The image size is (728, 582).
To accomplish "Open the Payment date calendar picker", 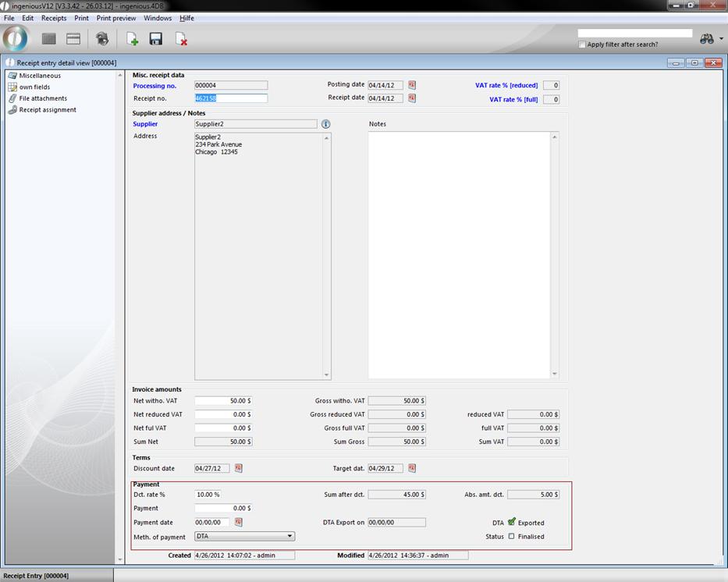I will pos(239,522).
